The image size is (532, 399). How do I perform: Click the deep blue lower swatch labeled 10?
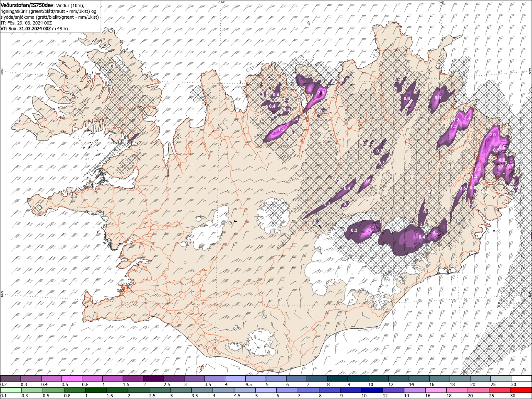point(372,390)
